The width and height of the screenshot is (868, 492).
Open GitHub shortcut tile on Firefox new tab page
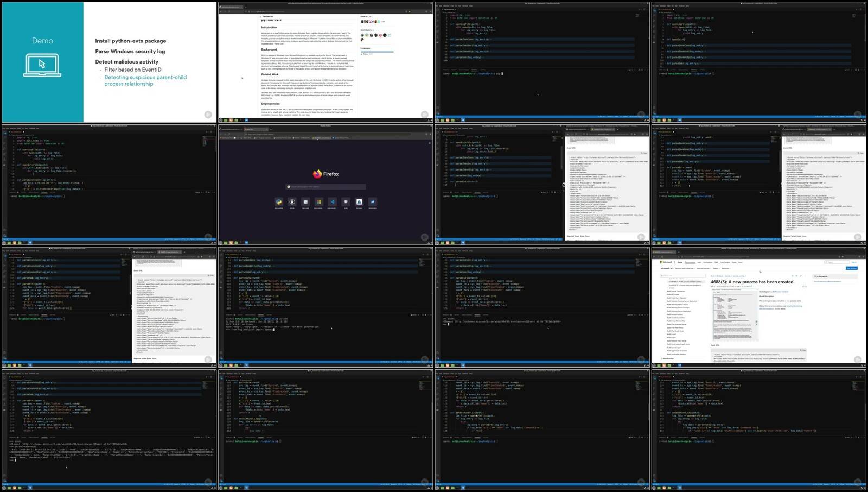coord(292,202)
